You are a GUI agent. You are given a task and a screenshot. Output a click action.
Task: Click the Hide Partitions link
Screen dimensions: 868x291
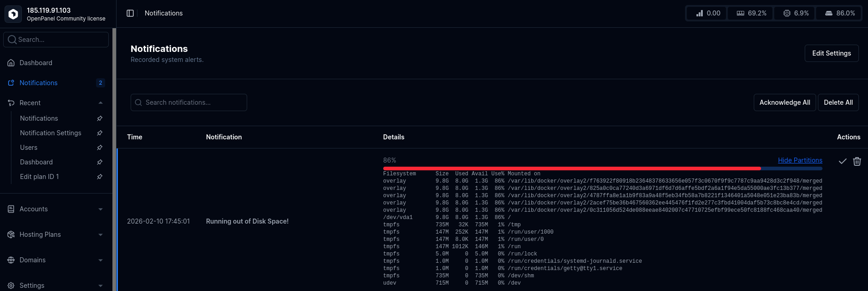click(800, 160)
